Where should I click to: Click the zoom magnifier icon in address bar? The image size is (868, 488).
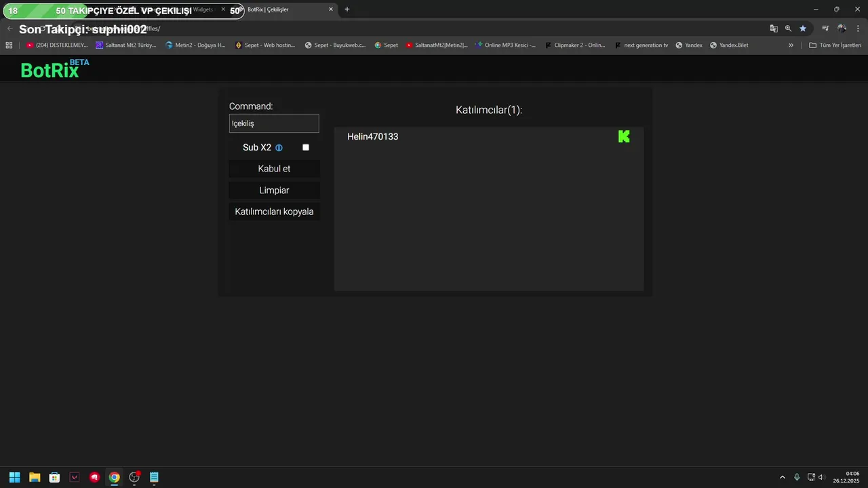pyautogui.click(x=788, y=28)
